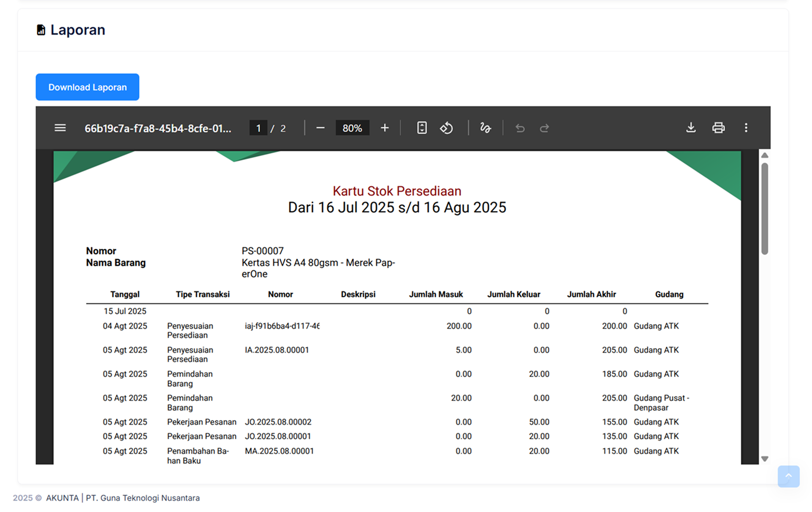The image size is (812, 512).
Task: Open the PDF viewer more options menu
Action: [x=746, y=128]
